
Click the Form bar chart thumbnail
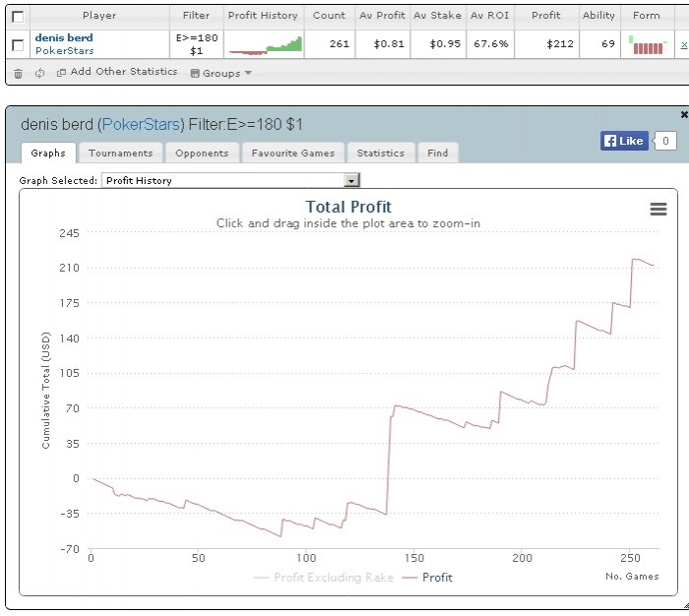(x=648, y=45)
